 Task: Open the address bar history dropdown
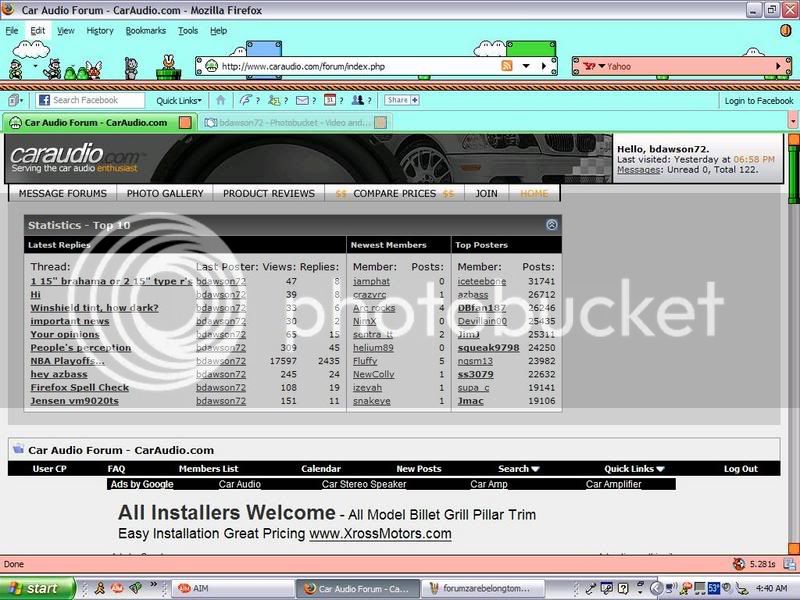point(526,66)
